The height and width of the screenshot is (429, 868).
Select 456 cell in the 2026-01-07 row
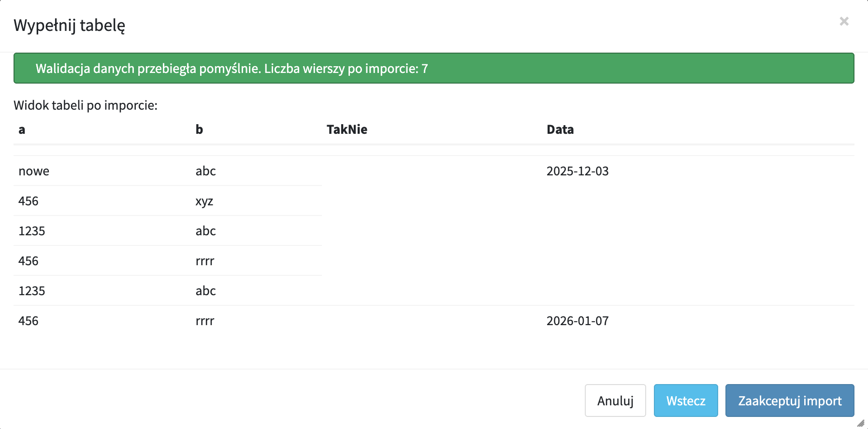[x=28, y=321]
